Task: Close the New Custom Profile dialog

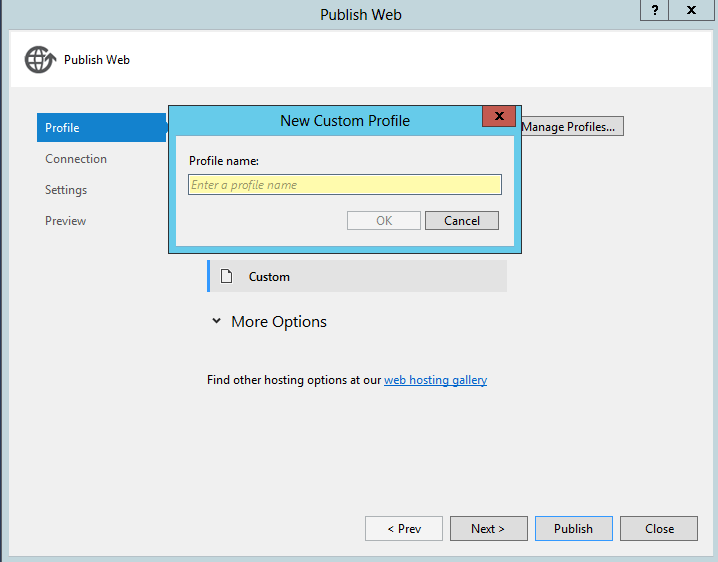Action: (498, 118)
